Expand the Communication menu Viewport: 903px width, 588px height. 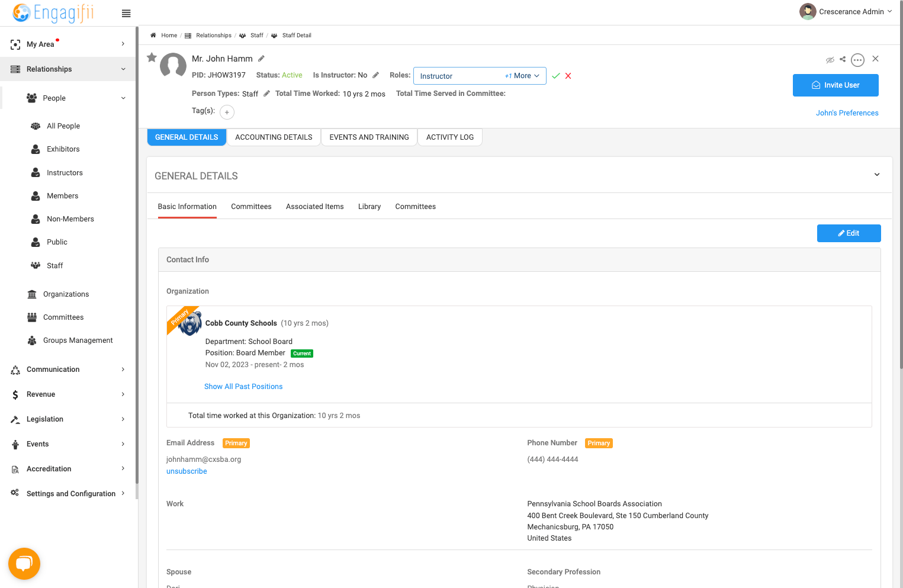coord(68,369)
